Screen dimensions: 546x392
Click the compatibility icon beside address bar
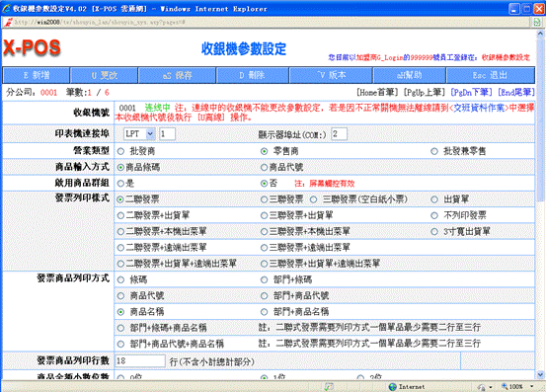536,23
